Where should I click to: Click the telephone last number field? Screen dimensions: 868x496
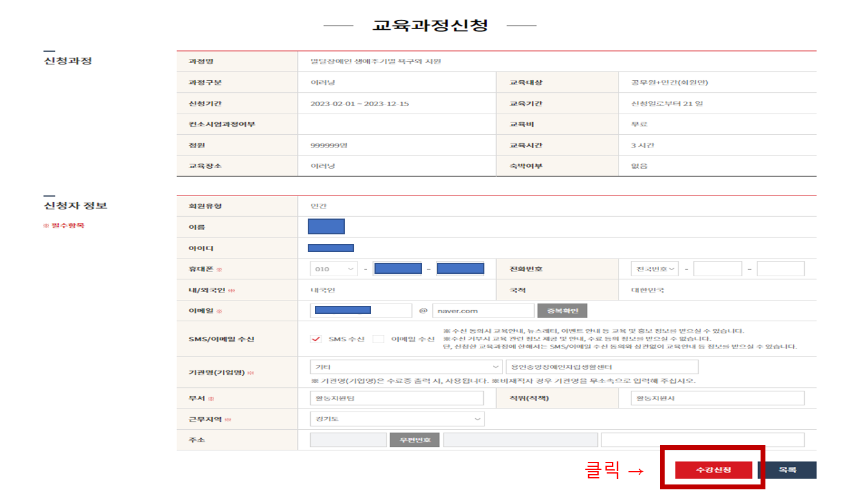click(781, 269)
